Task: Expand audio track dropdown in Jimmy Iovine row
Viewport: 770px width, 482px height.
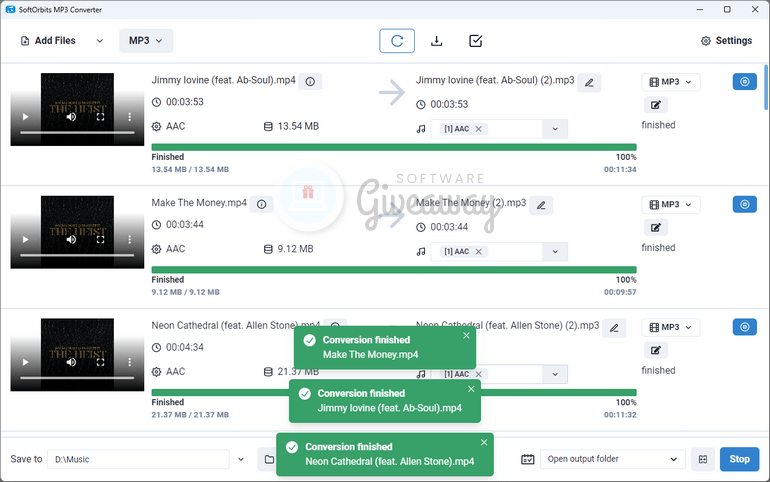Action: tap(555, 129)
